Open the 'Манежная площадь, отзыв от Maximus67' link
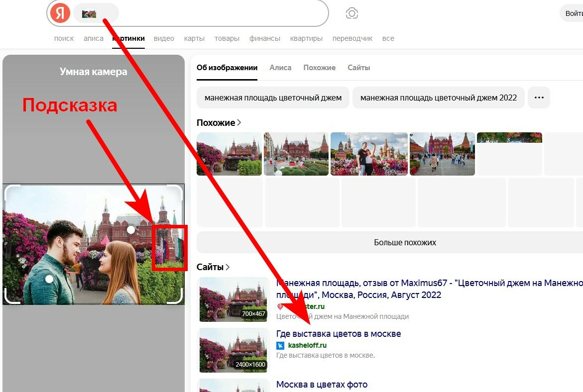This screenshot has width=583, height=392. (x=430, y=289)
